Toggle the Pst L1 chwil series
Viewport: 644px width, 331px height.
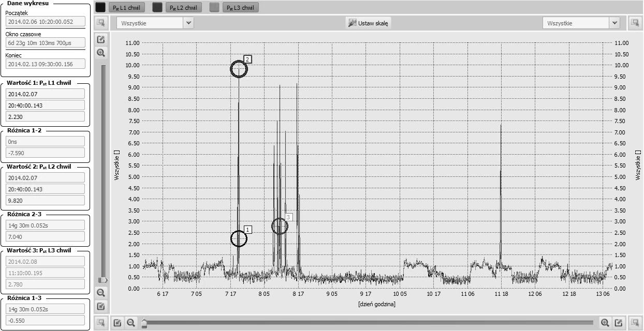[126, 8]
